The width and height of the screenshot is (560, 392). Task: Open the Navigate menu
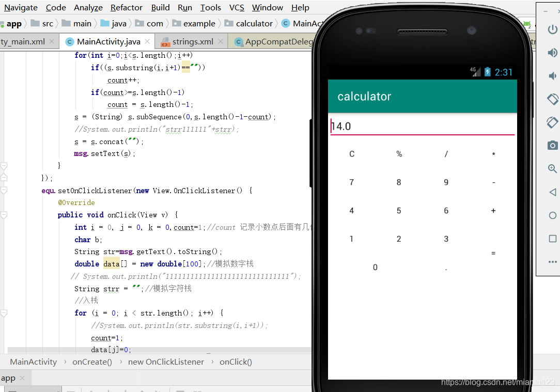21,8
